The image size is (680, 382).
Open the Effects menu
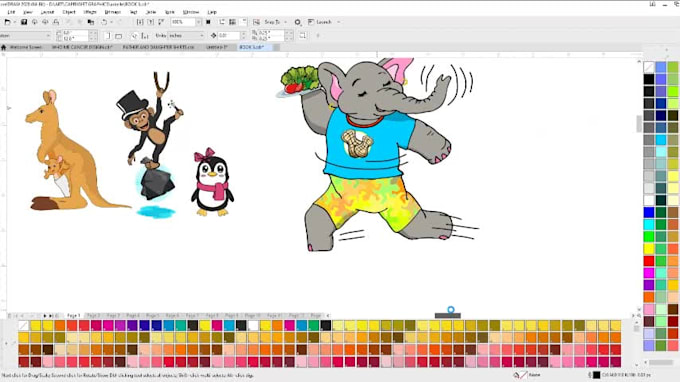(x=90, y=12)
